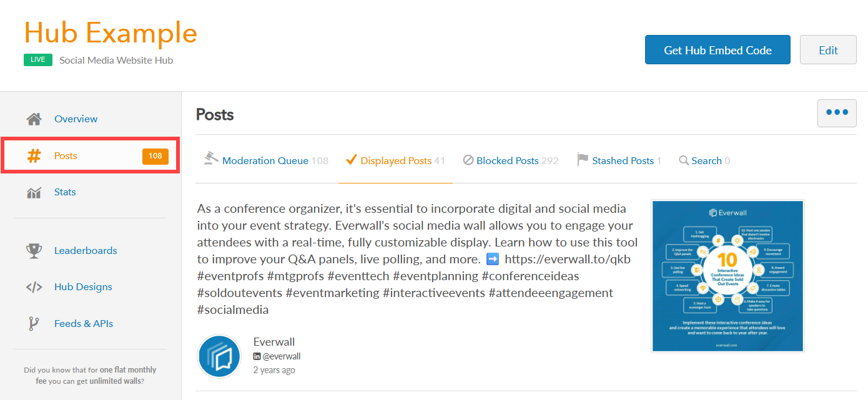The height and width of the screenshot is (400, 868).
Task: Click the Feeds & APIs branch icon
Action: (34, 323)
